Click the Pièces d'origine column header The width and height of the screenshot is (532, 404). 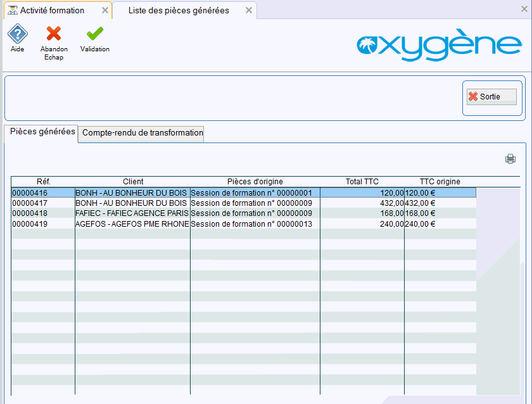coord(255,182)
